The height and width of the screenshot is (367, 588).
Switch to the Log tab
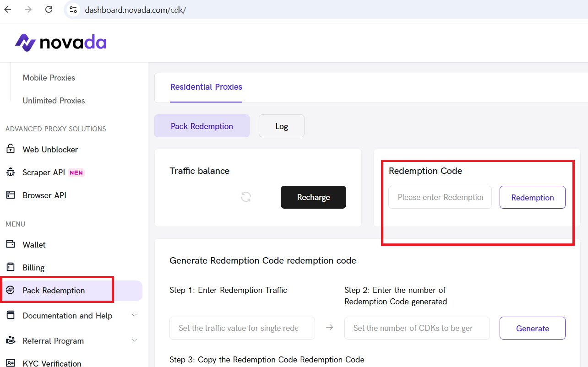[x=281, y=126]
